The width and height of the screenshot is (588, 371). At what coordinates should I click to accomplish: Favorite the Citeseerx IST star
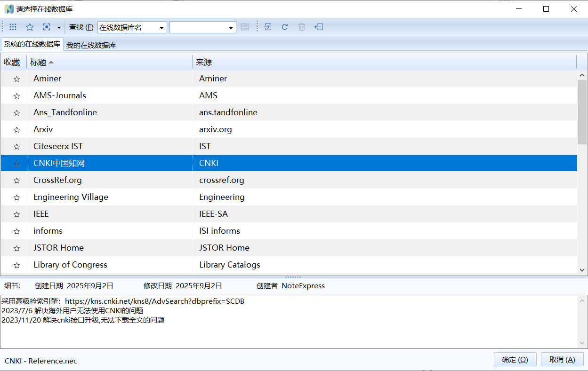tap(17, 147)
